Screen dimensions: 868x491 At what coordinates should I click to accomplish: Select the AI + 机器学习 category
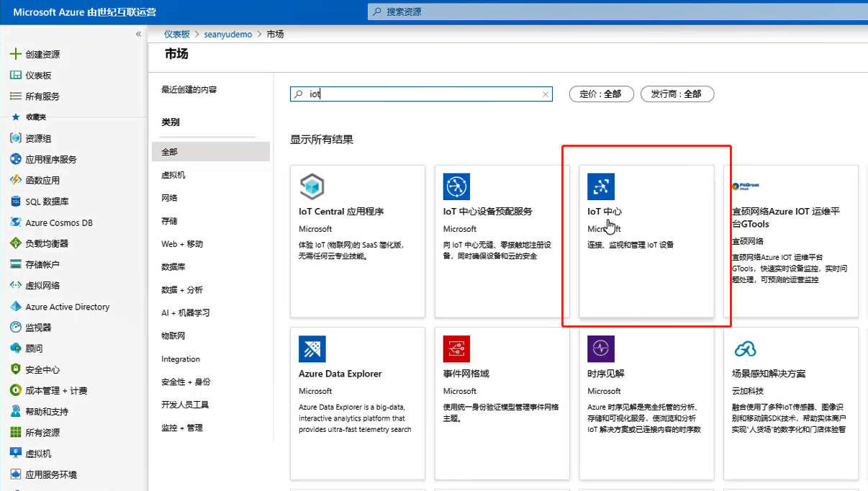coord(186,312)
